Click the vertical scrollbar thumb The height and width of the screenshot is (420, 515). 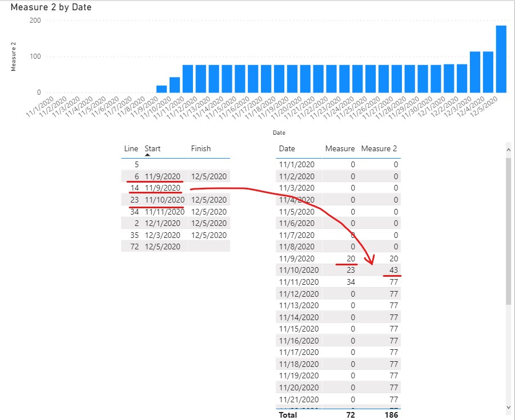click(x=509, y=231)
